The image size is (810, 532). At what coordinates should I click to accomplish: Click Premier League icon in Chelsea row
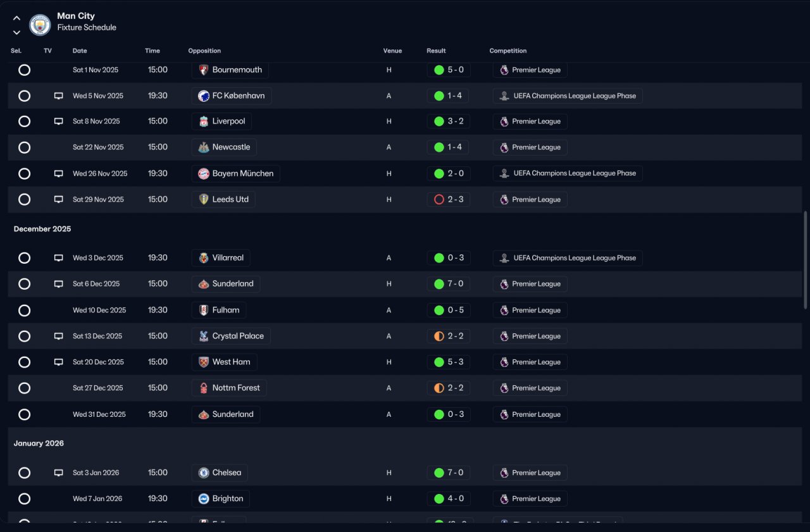(x=504, y=473)
